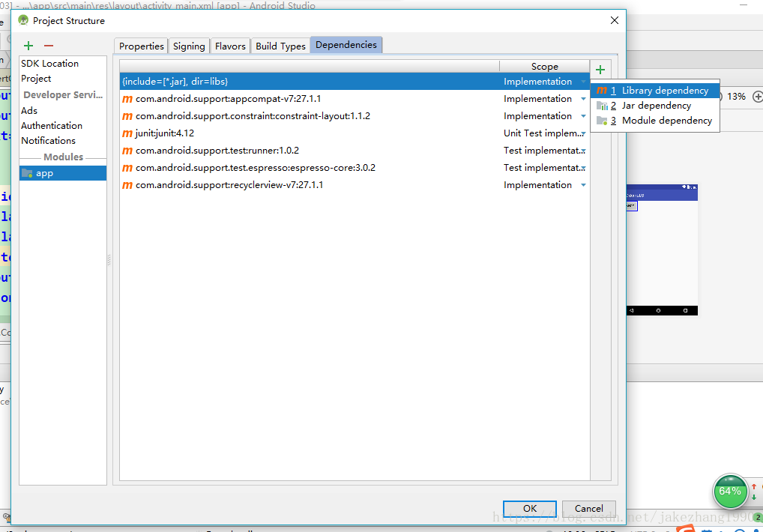Click the Library dependency Maven icon
763x532 pixels.
tap(602, 91)
